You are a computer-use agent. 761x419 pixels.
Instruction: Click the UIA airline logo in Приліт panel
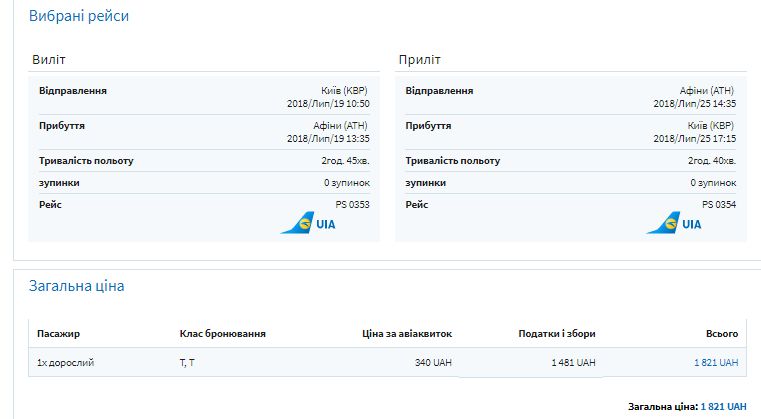tap(676, 223)
